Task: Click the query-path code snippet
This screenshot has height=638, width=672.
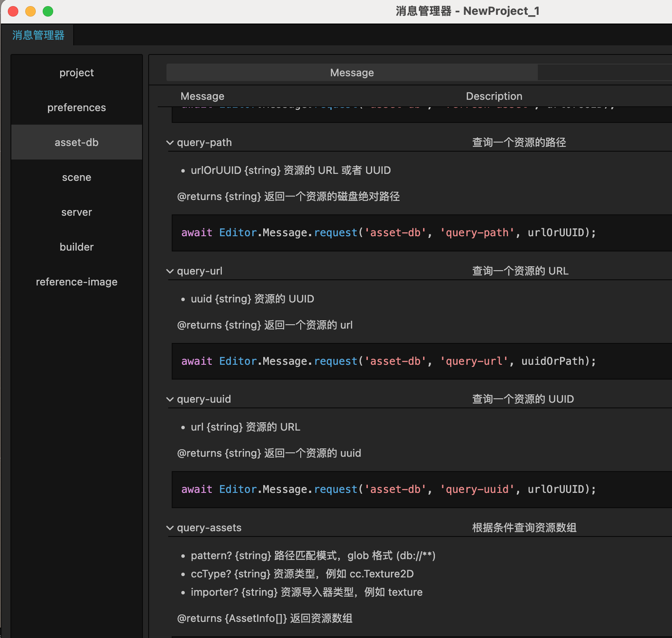Action: tap(422, 233)
